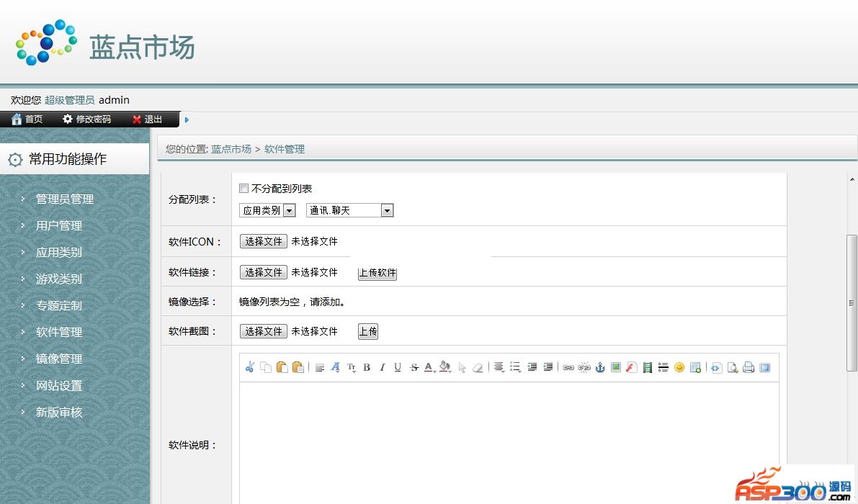Open 应用类别 in sidebar
This screenshot has width=858, height=504.
click(x=59, y=253)
